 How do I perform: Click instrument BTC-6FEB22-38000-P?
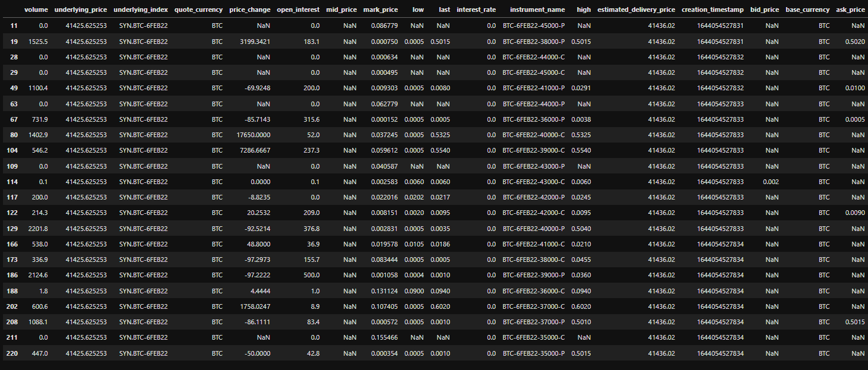pyautogui.click(x=534, y=42)
